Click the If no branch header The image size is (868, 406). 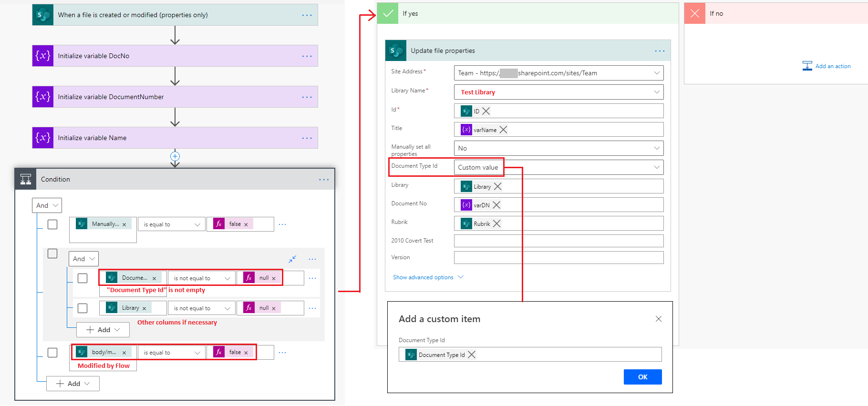point(776,13)
